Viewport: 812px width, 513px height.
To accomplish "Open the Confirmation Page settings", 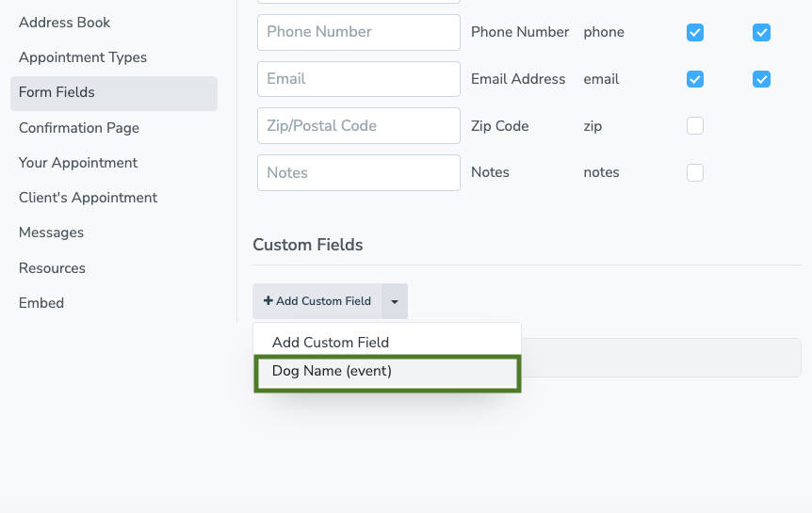I will click(x=79, y=127).
